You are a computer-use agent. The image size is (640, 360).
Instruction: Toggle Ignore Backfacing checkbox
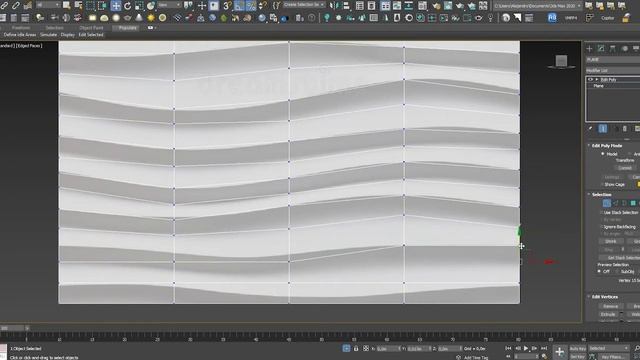[x=602, y=227]
